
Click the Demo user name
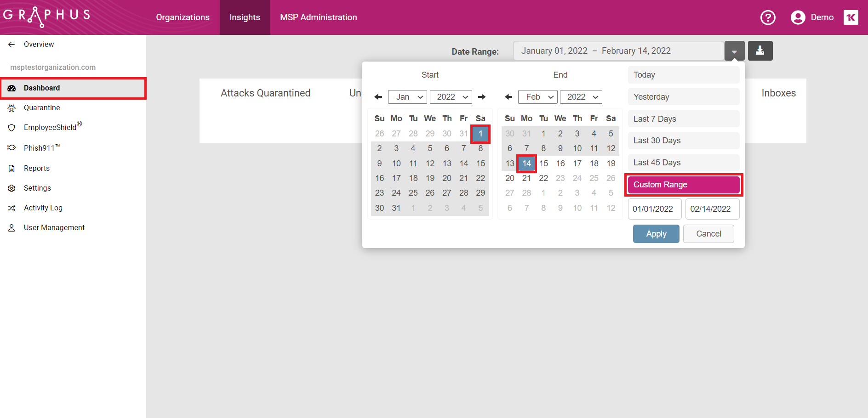coord(822,17)
